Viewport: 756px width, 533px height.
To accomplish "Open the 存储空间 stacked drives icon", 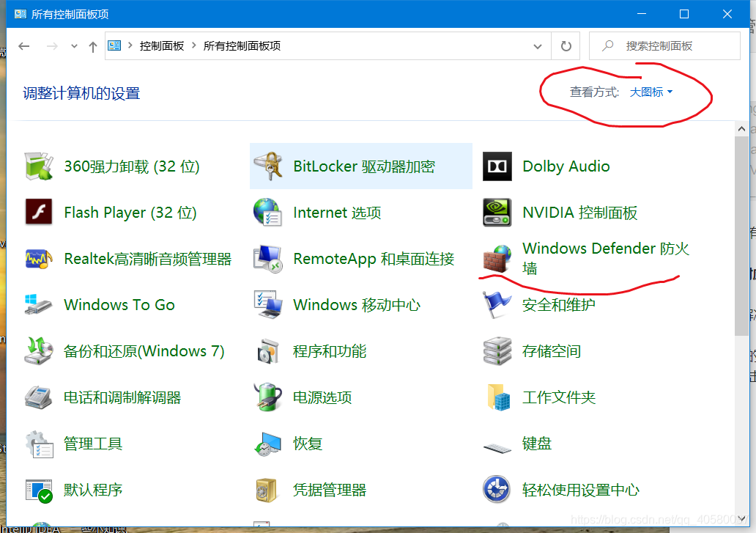I will tap(497, 351).
